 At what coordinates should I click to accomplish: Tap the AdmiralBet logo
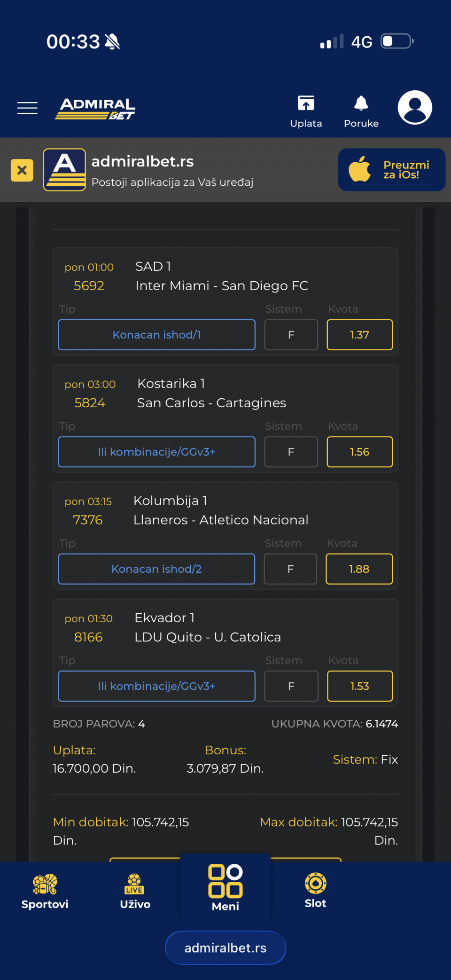96,109
